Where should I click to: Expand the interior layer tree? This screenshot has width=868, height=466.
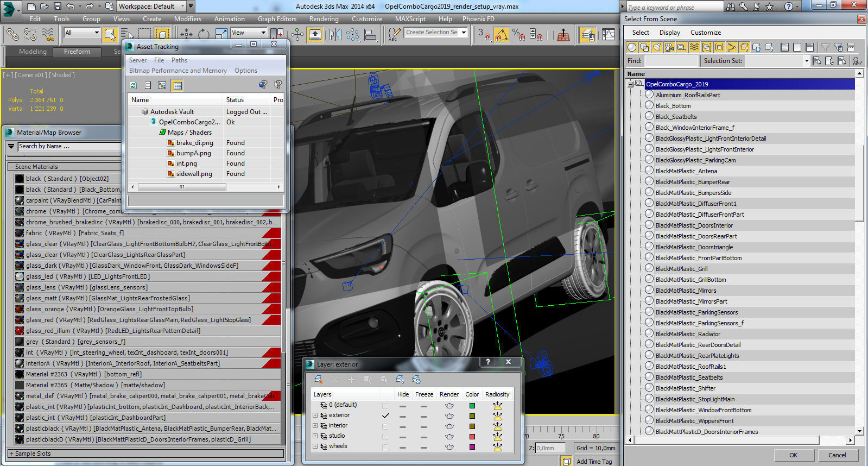click(315, 426)
